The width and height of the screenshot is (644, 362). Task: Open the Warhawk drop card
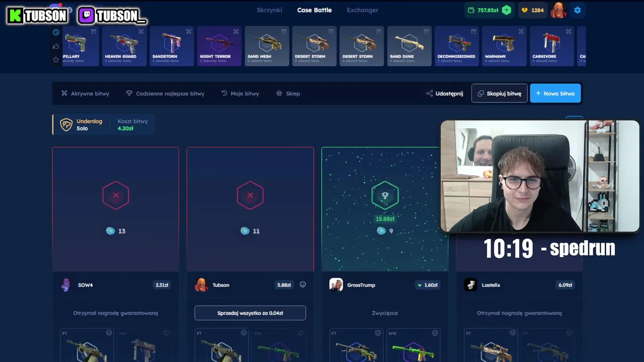(504, 46)
